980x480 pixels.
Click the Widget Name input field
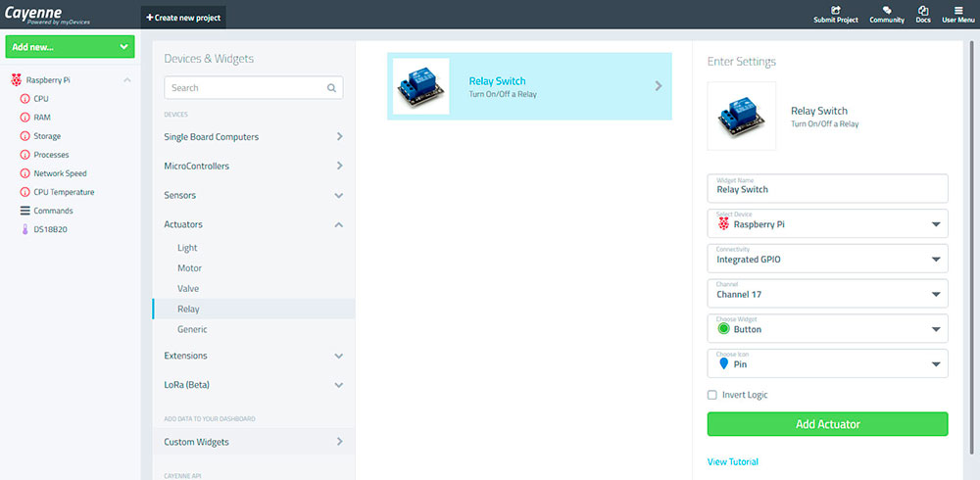(827, 188)
